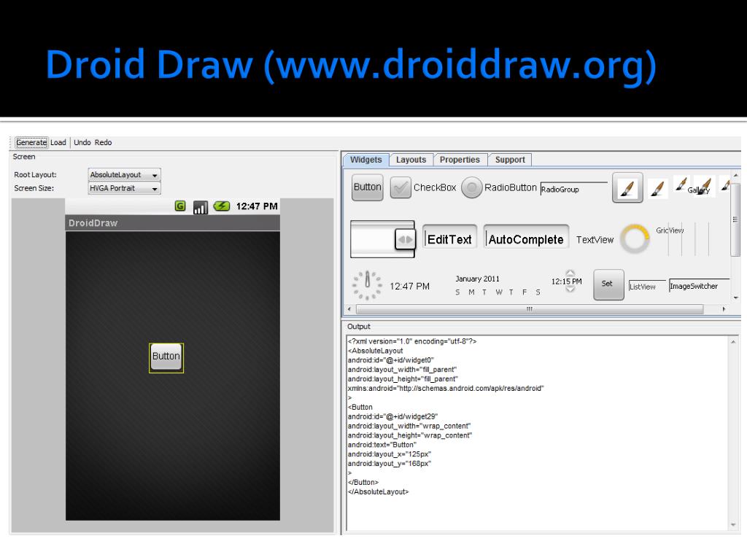The height and width of the screenshot is (560, 747).
Task: Click the Load toolbar button
Action: (58, 142)
